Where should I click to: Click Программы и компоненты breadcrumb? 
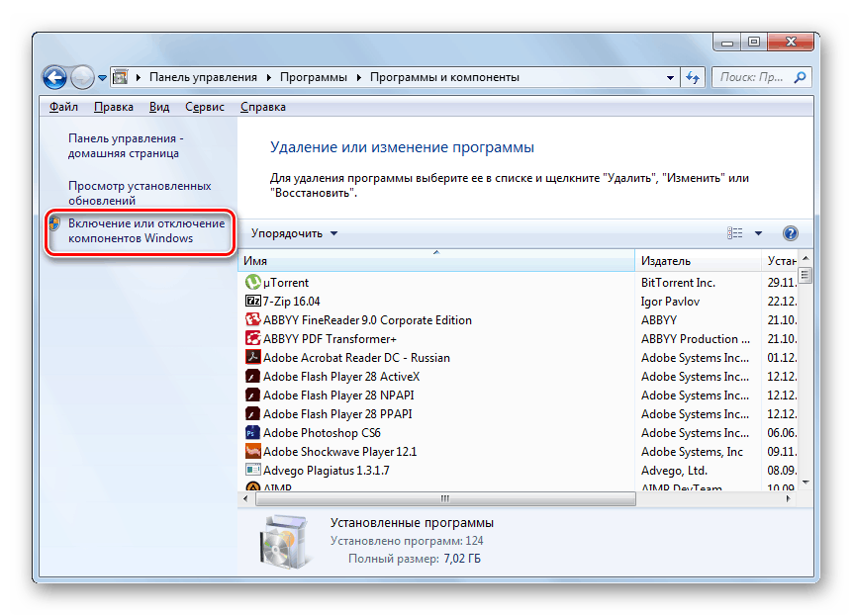tap(444, 77)
